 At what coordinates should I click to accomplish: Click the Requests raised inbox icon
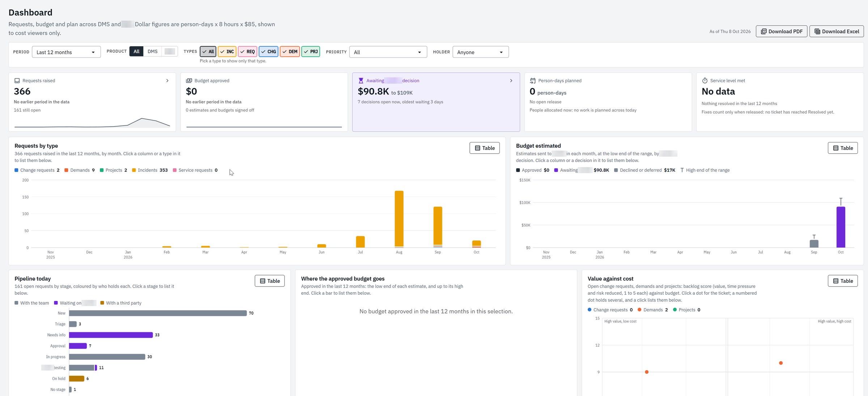pyautogui.click(x=17, y=81)
